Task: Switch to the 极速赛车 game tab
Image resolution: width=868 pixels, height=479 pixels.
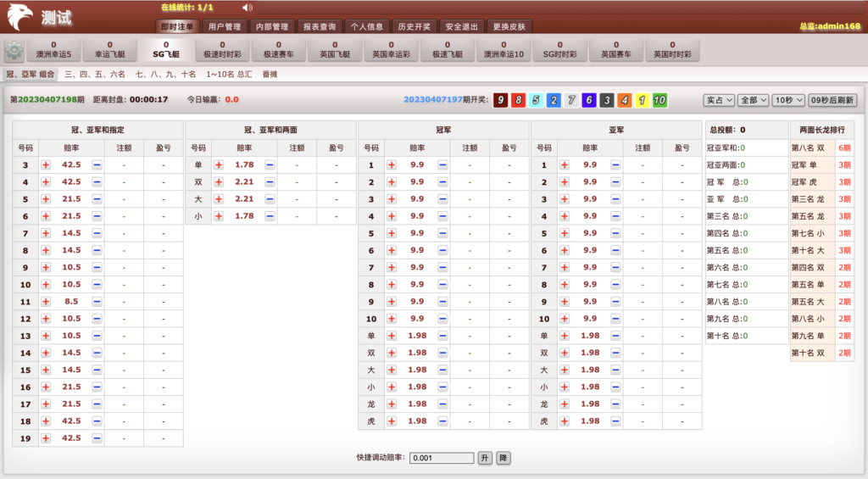Action: click(x=278, y=50)
